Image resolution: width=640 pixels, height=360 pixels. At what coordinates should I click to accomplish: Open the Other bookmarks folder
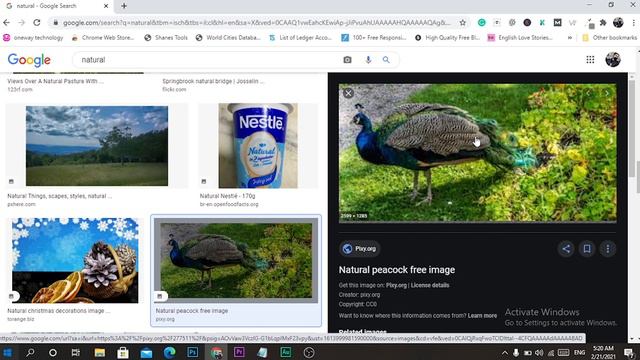[609, 38]
